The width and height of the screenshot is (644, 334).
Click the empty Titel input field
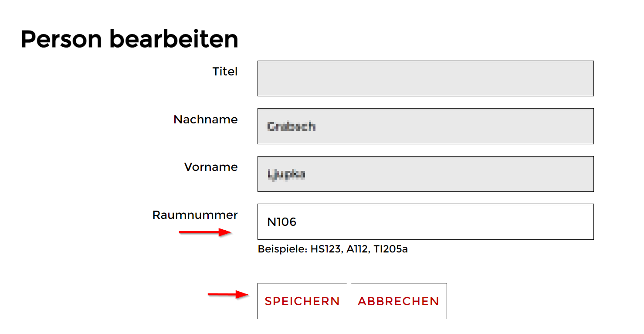[x=425, y=78]
